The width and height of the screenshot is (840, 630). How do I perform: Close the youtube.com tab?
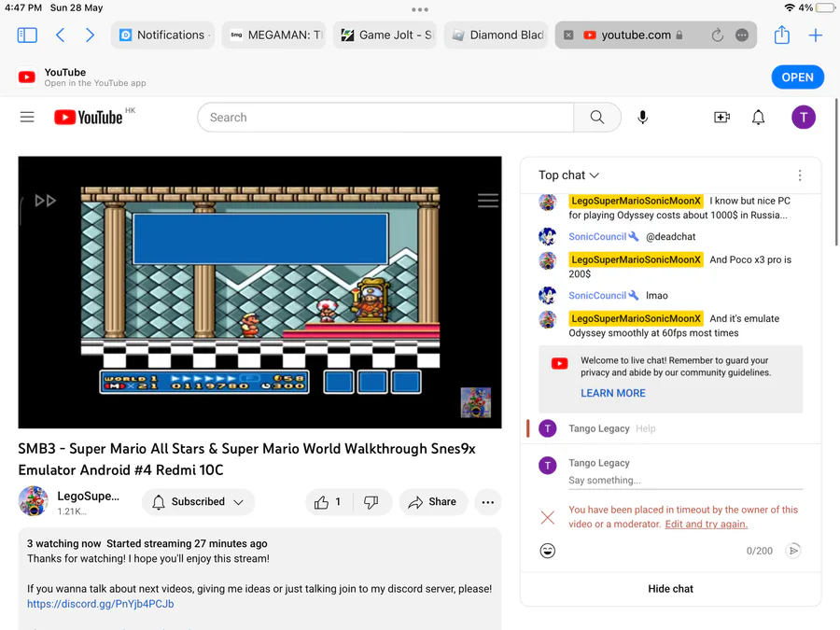(569, 35)
